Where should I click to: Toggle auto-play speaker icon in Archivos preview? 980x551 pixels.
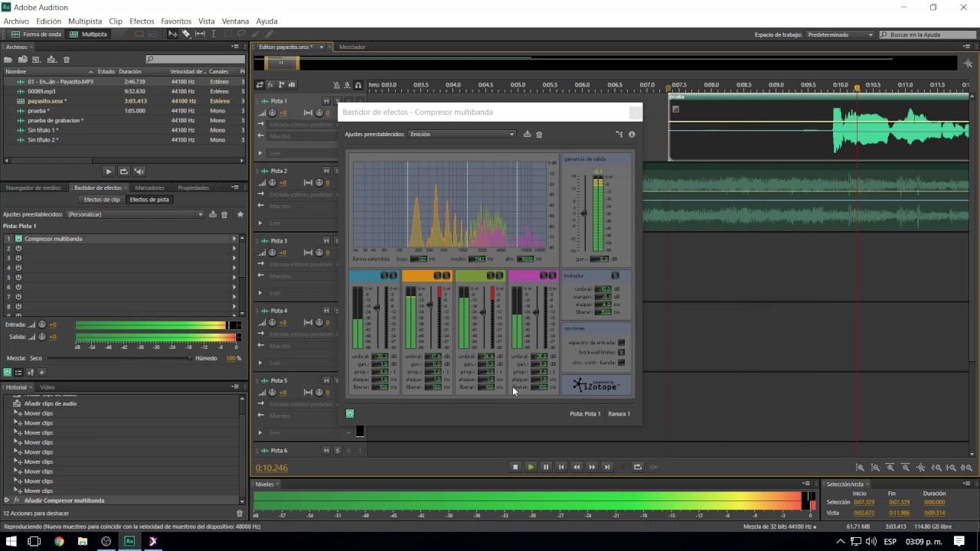(139, 171)
